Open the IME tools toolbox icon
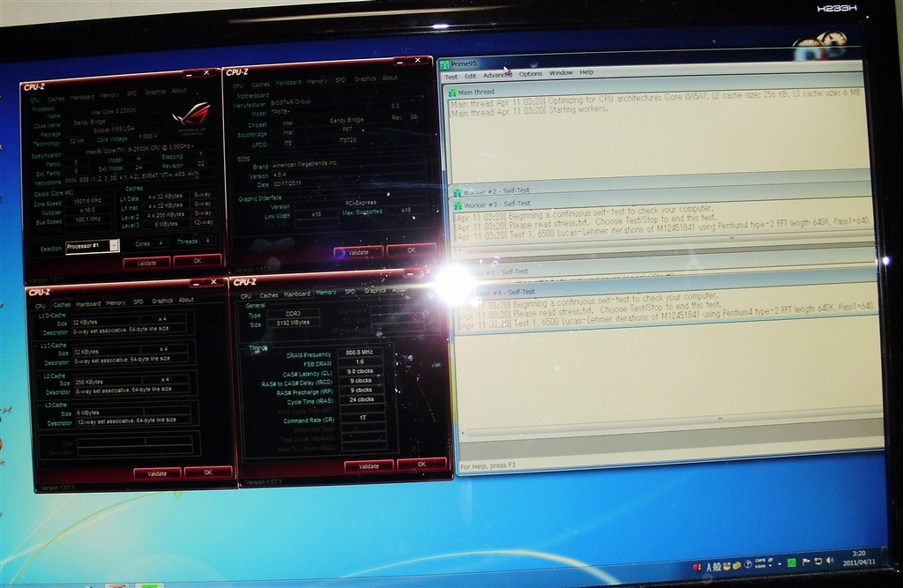 click(x=736, y=566)
